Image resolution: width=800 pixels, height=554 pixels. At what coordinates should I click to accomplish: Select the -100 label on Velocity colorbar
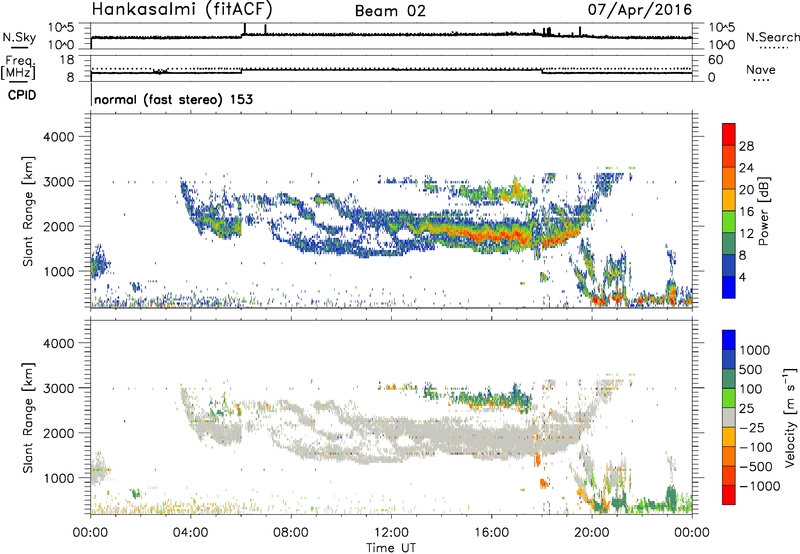click(756, 447)
